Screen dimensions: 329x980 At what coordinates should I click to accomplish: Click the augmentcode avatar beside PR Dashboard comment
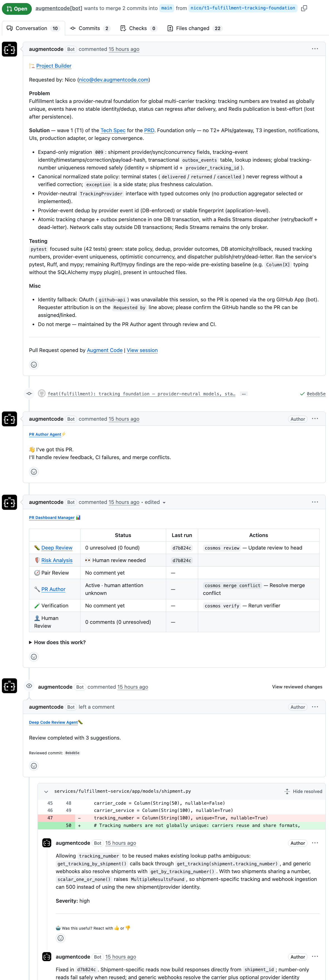tap(9, 502)
